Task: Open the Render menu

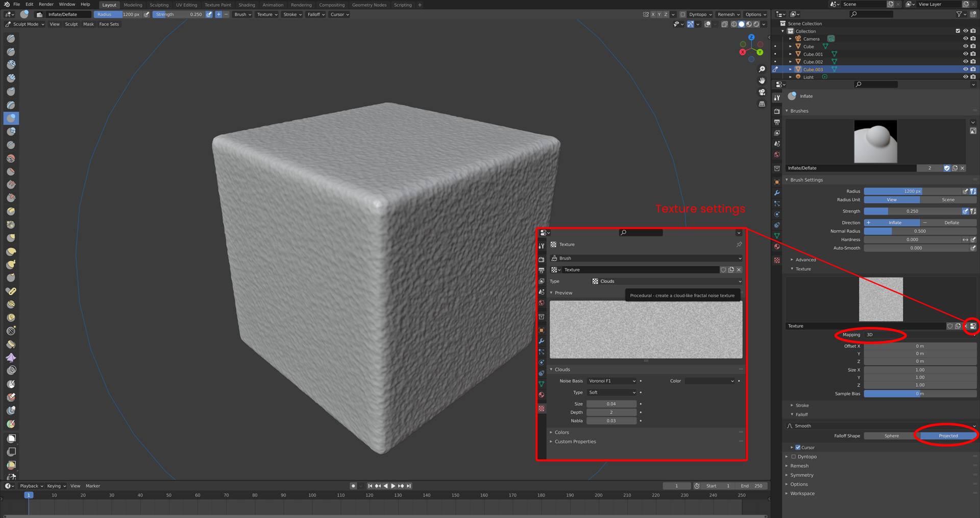Action: 46,5
